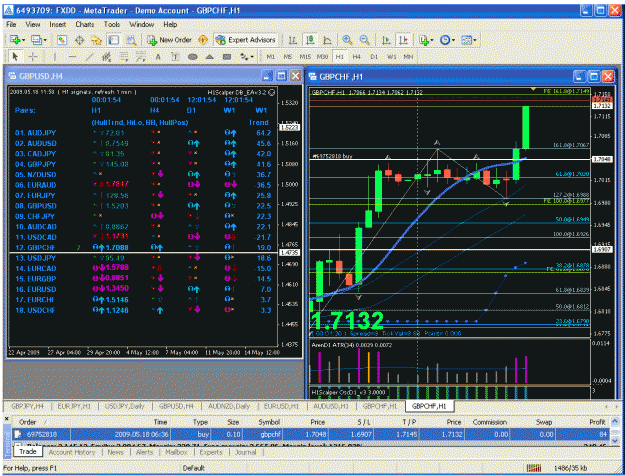Switch chart to Line Chart mode

[327, 40]
